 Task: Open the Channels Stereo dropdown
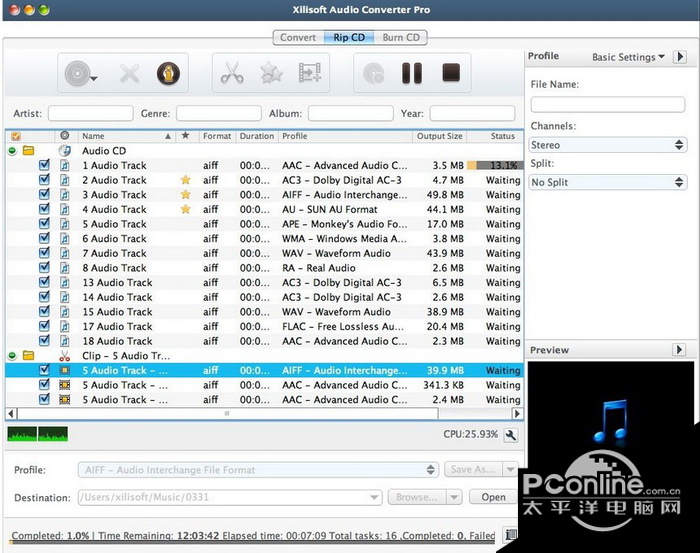coord(607,145)
